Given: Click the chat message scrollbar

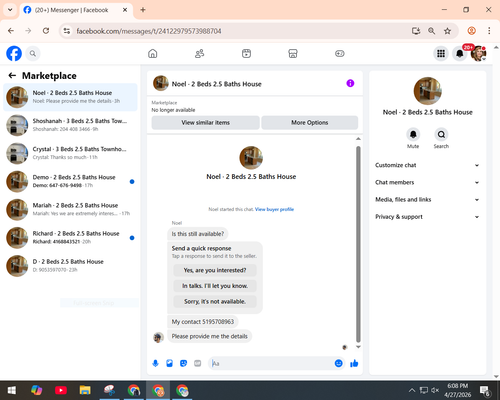Looking at the screenshot, I should tap(358, 244).
